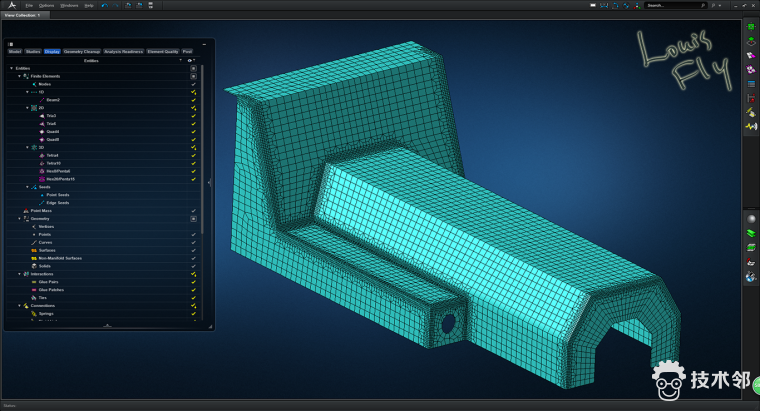
Task: Click the gray sphere icon in right toolbar
Action: [x=750, y=219]
